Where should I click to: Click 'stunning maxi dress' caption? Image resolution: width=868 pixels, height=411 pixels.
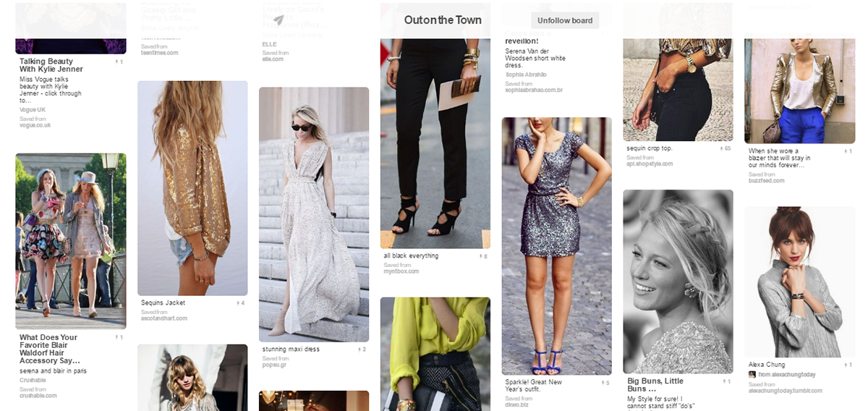[x=291, y=349]
